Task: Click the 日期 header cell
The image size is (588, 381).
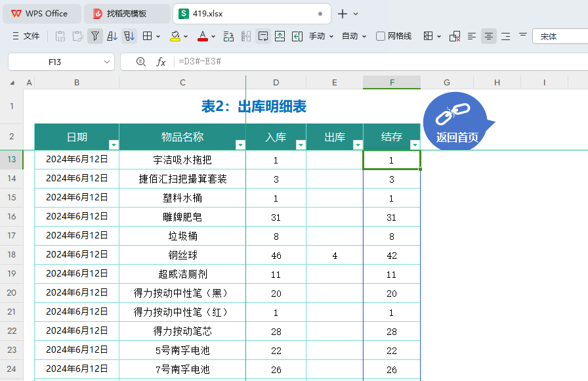Action: pyautogui.click(x=77, y=137)
